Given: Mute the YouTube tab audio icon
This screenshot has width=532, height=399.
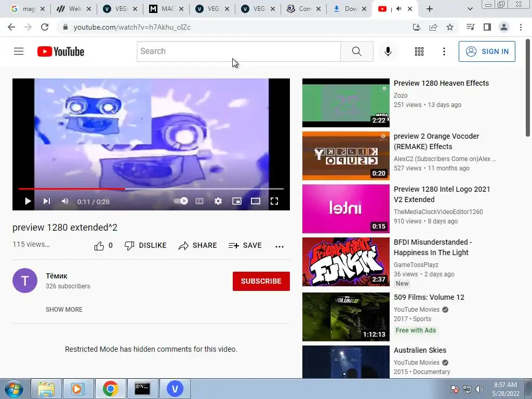Looking at the screenshot, I should coord(398,9).
